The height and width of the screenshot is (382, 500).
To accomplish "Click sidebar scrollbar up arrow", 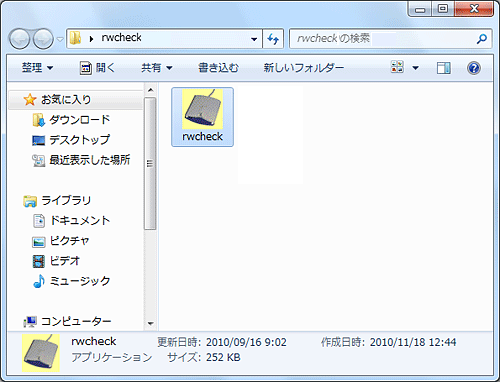I will coord(150,90).
